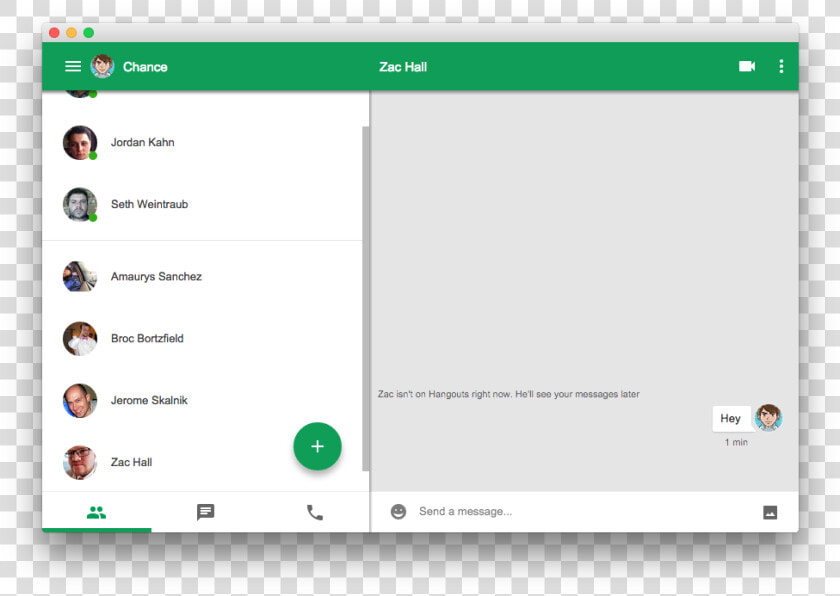
Task: Click the Hey message bubble
Action: pyautogui.click(x=731, y=418)
